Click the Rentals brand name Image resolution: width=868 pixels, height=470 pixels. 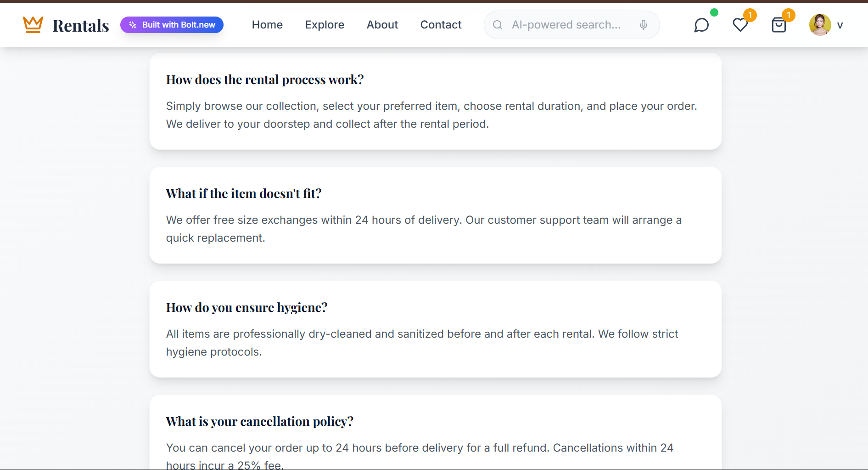(81, 26)
